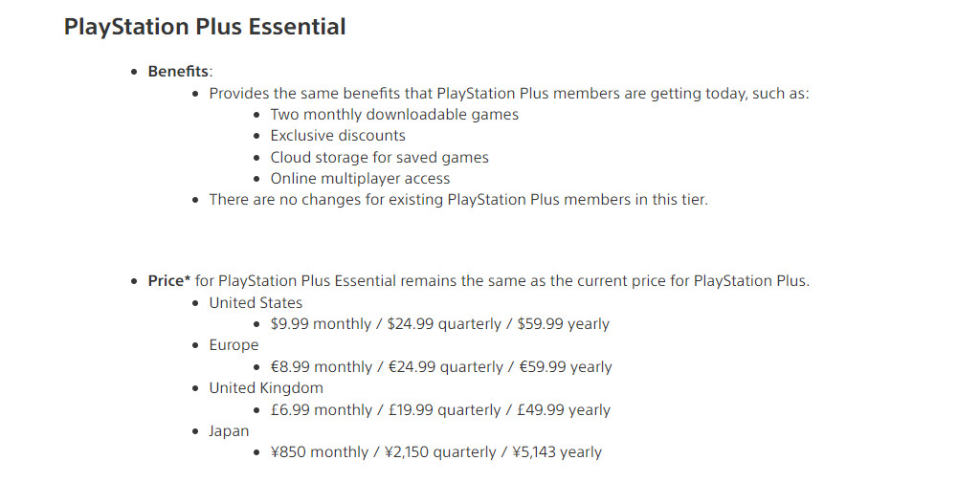Click the 'United Kingdom' region label
This screenshot has height=482, width=980.
point(266,388)
